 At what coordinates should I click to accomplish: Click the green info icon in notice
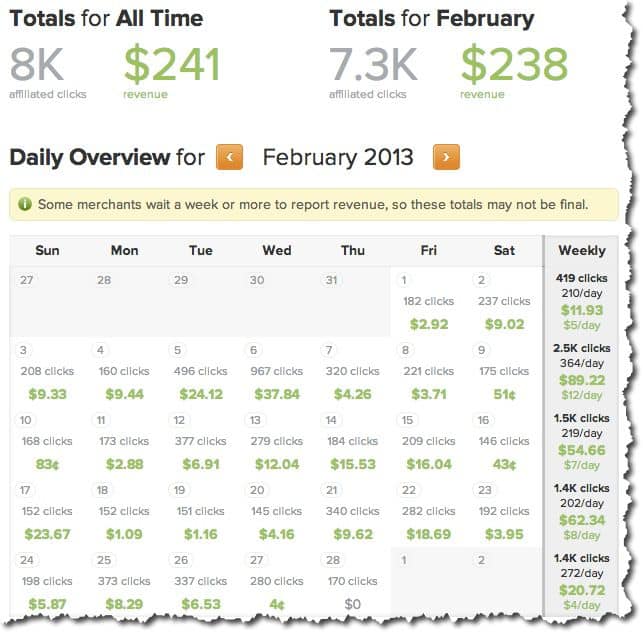(24, 205)
